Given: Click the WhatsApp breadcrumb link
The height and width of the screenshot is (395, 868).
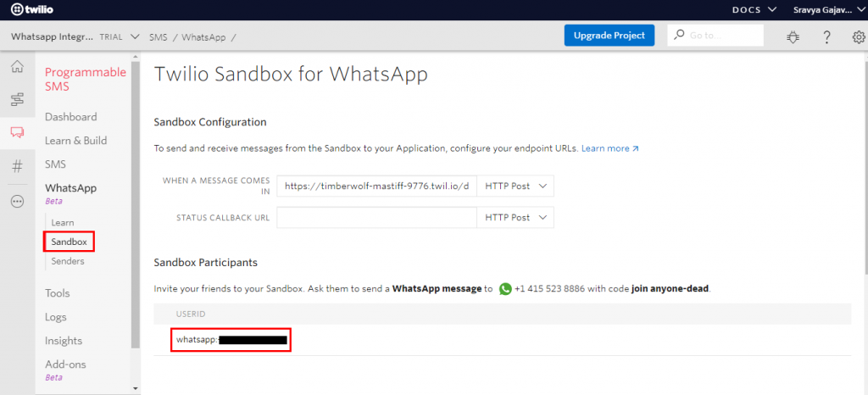Looking at the screenshot, I should pos(203,37).
